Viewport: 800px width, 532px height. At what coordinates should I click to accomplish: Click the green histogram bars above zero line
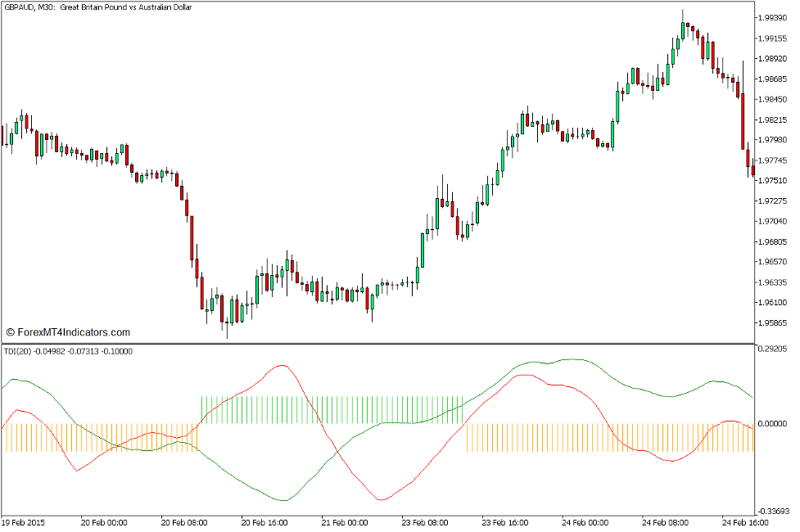[x=328, y=410]
